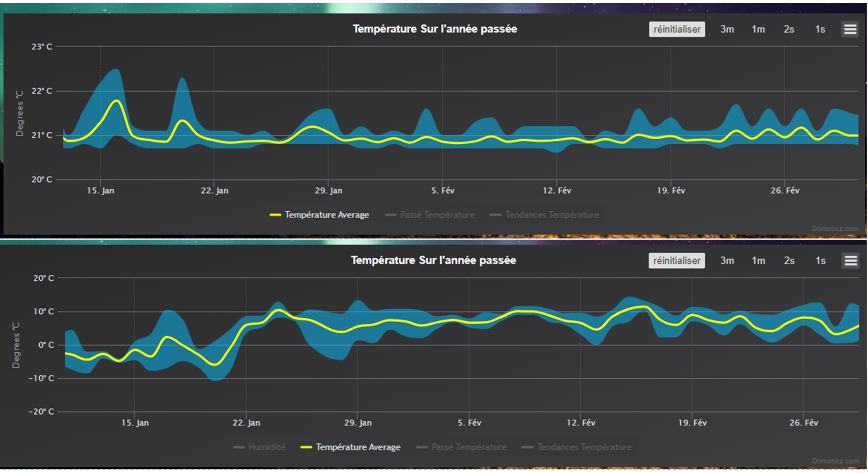868x473 pixels.
Task: Select 2s range on bottom chart
Action: click(x=789, y=261)
